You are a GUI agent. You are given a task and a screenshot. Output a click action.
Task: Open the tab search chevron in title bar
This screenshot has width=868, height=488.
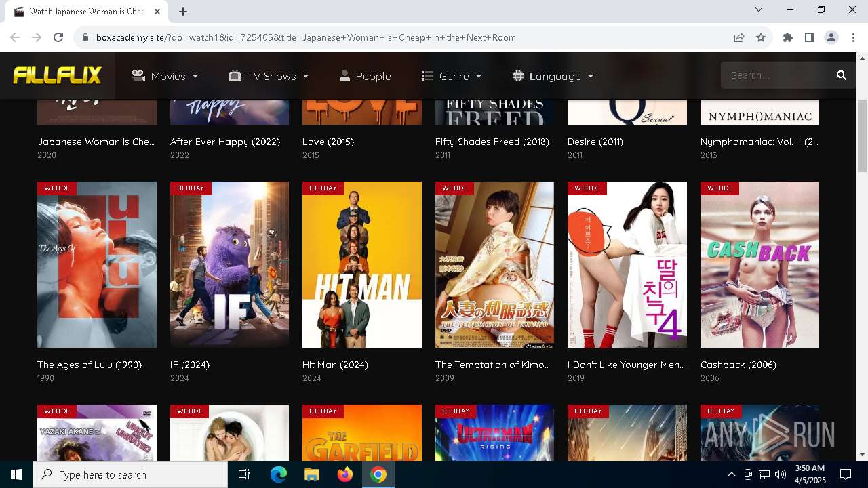[x=759, y=9]
